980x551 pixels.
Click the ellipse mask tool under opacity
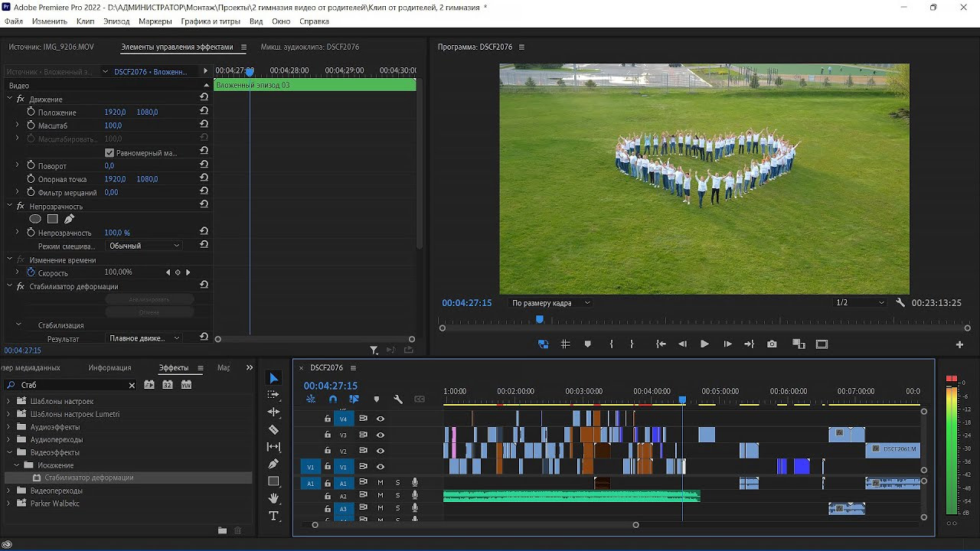[x=35, y=219]
